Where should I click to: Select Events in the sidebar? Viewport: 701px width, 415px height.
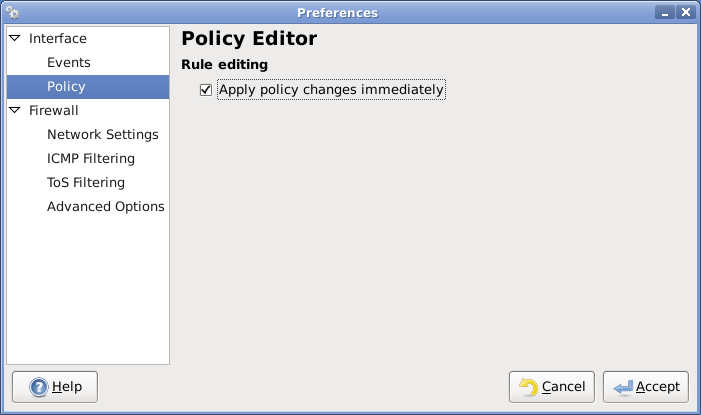coord(69,63)
